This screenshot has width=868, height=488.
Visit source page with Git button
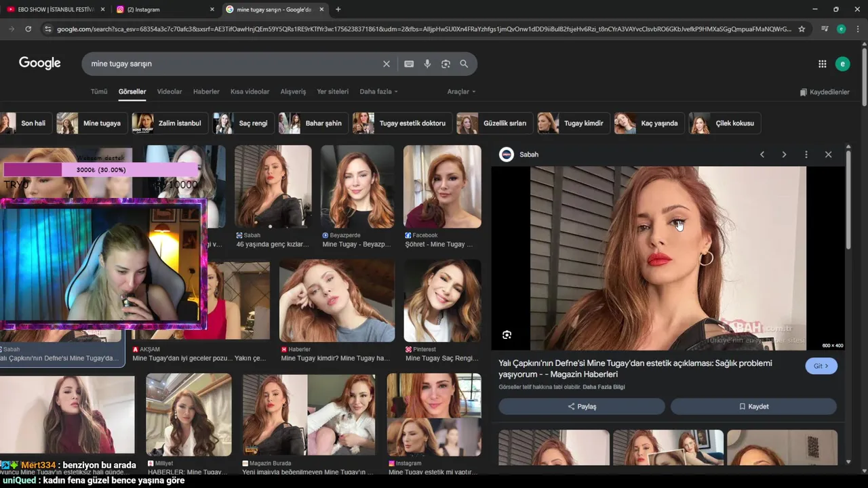point(821,366)
